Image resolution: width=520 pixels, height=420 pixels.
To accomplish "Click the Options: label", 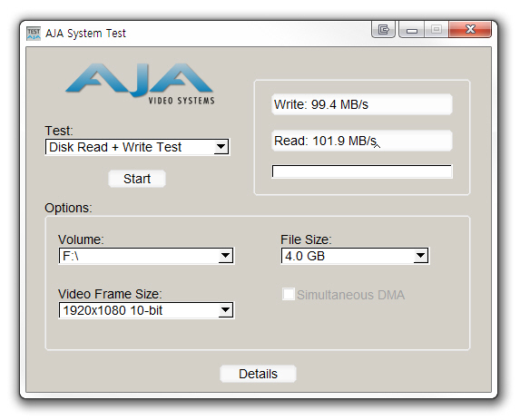I will coord(68,208).
